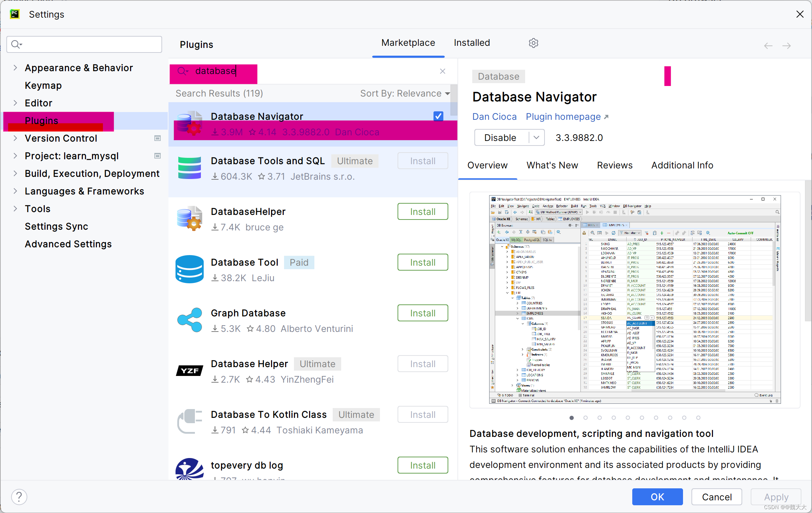This screenshot has width=812, height=513.
Task: Install the DatabaseHelper plugin
Action: coord(423,212)
